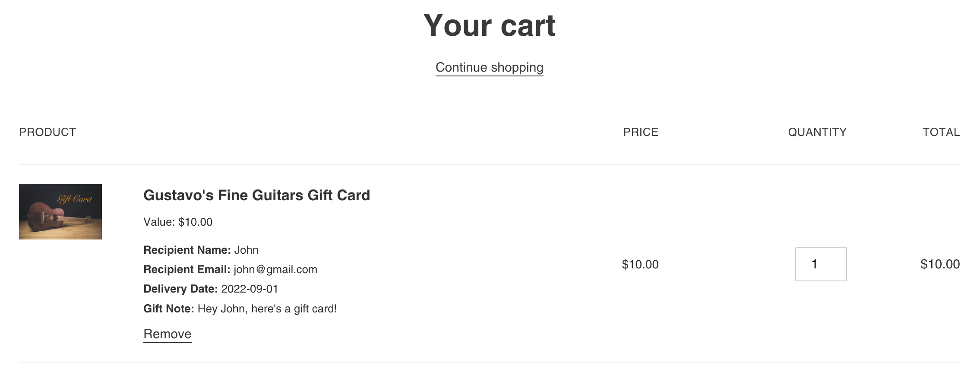Image resolution: width=980 pixels, height=378 pixels.
Task: Click the Your cart heading
Action: (489, 25)
